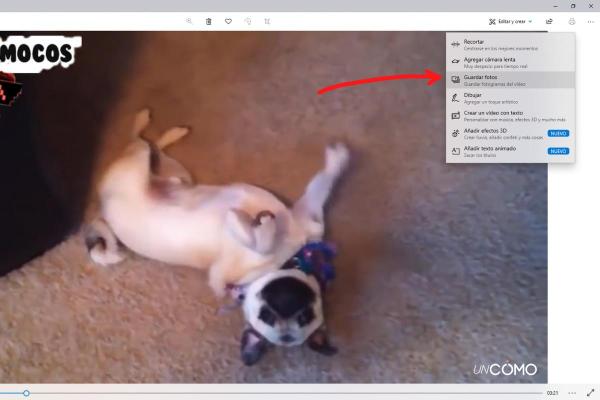This screenshot has width=600, height=400.
Task: Minimize the Photos window
Action: 556,6
